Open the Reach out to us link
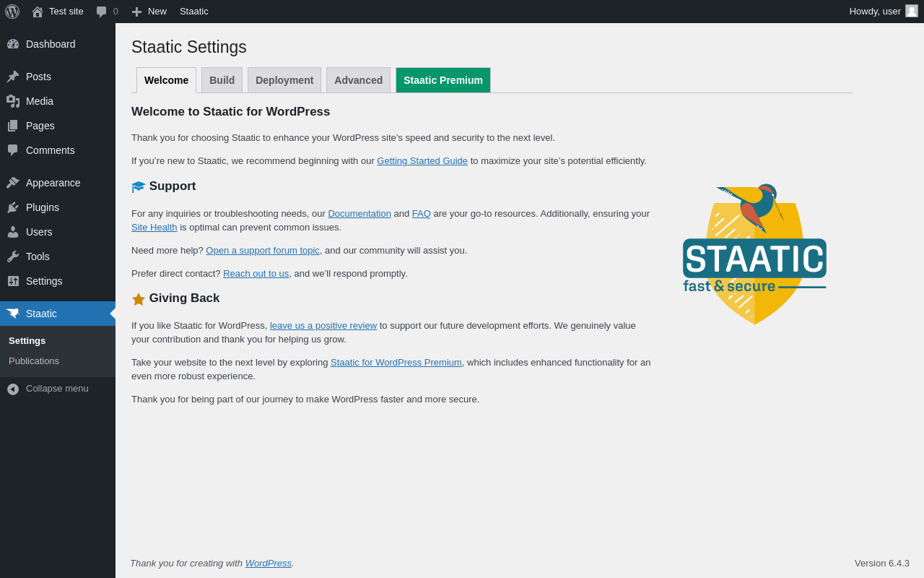924x578 pixels. (256, 274)
